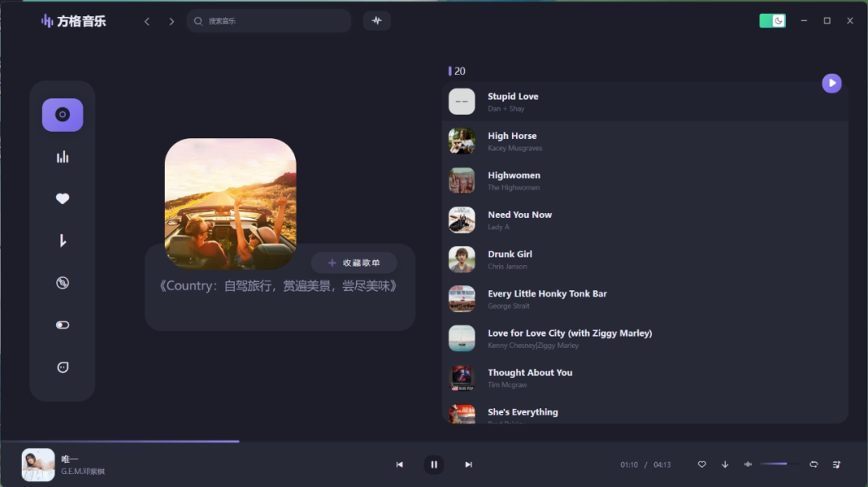Open the music discovery disc icon in sidebar
Screen dimensions: 868x487
(63, 115)
